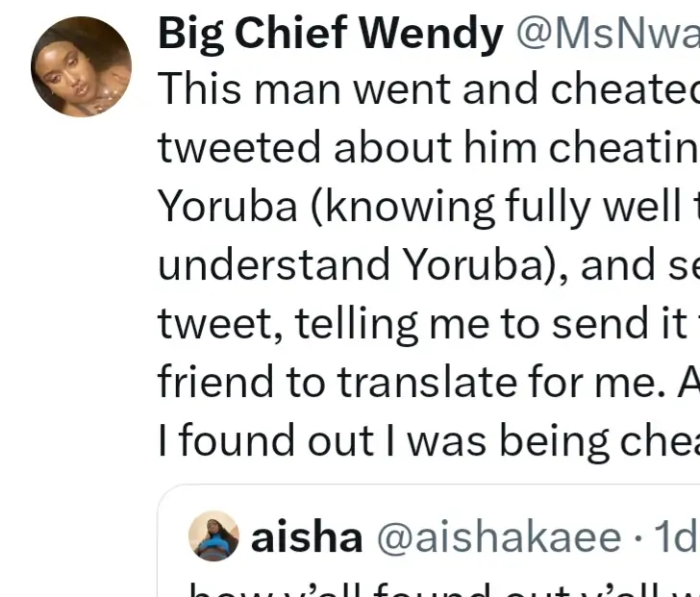
Task: Open the @MsNwa handle link
Action: coord(608,35)
